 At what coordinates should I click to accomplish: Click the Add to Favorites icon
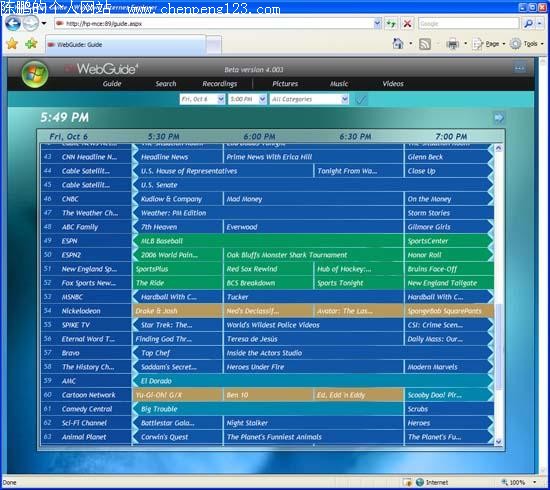coord(32,44)
